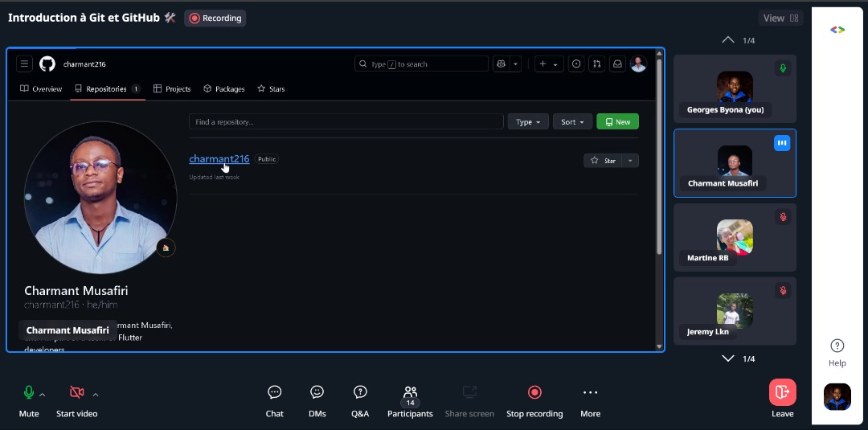Open the Projects tab
The width and height of the screenshot is (868, 430).
click(x=172, y=88)
